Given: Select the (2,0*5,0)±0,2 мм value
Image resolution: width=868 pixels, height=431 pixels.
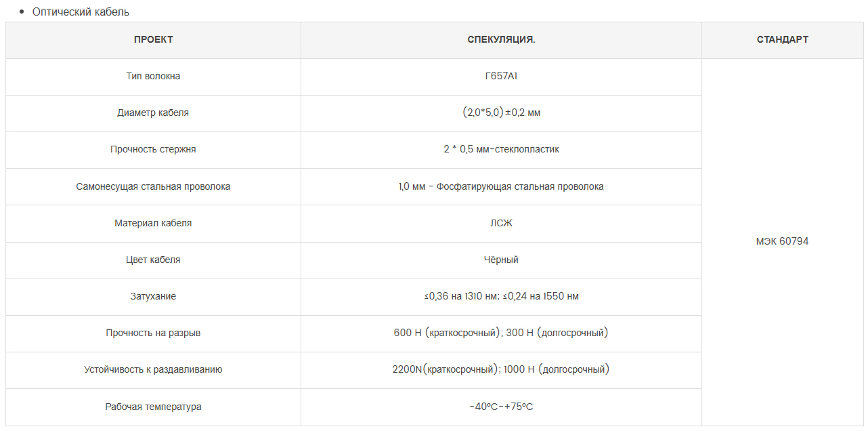Looking at the screenshot, I should [x=501, y=113].
